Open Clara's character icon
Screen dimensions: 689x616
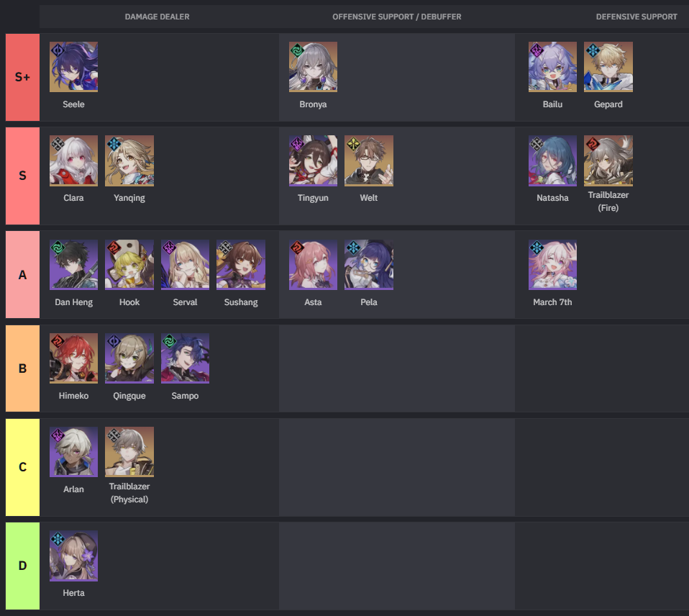(73, 160)
